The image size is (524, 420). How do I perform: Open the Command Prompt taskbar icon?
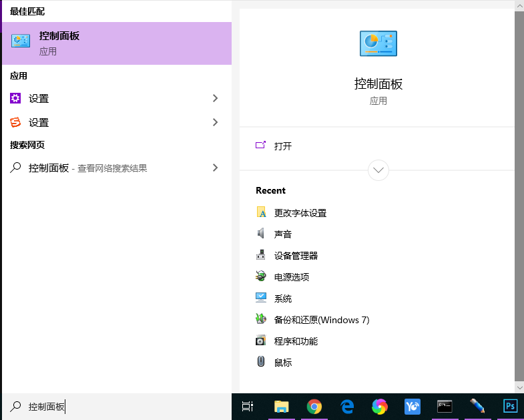(445, 407)
